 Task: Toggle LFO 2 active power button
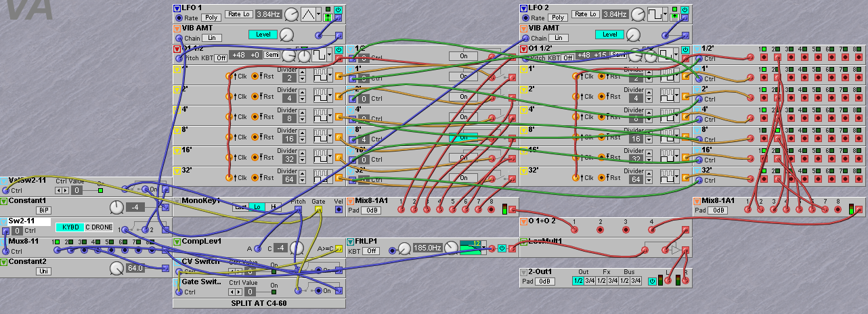pos(684,9)
